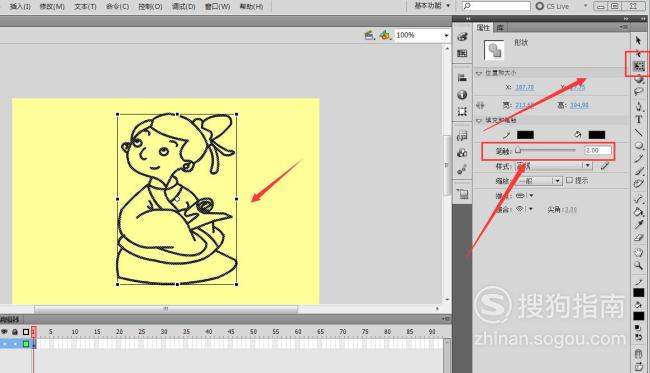The width and height of the screenshot is (650, 373).
Task: Switch to the 库 library tab
Action: 500,27
